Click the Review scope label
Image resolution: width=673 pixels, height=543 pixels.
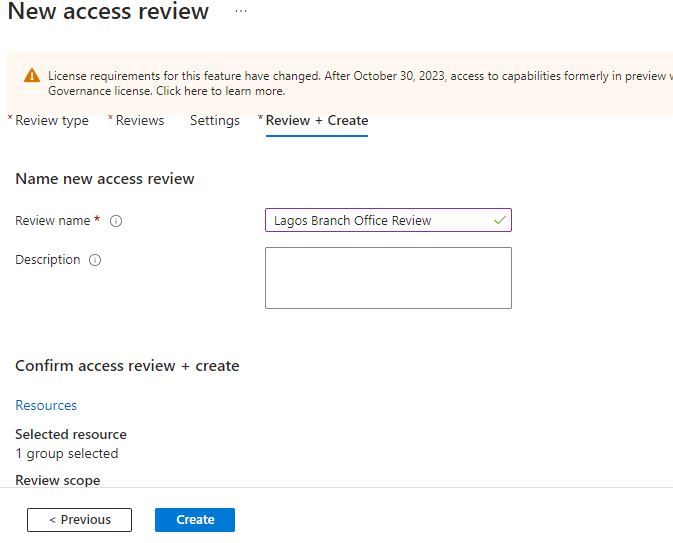pyautogui.click(x=58, y=480)
